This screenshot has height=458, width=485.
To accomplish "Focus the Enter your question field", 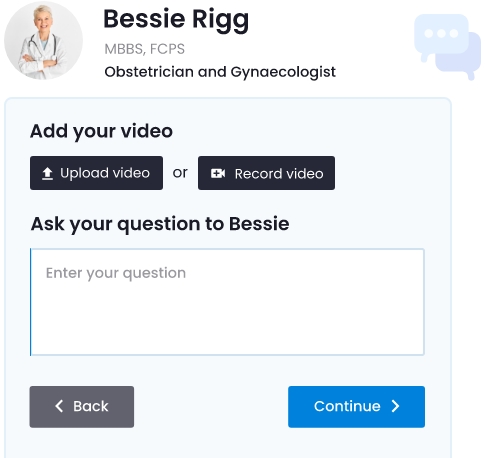I will pos(227,302).
